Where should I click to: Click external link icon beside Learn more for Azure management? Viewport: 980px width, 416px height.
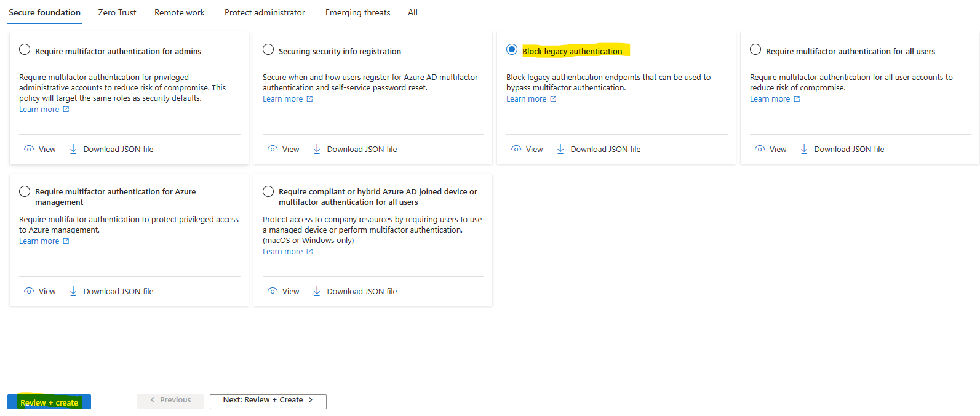pos(66,241)
